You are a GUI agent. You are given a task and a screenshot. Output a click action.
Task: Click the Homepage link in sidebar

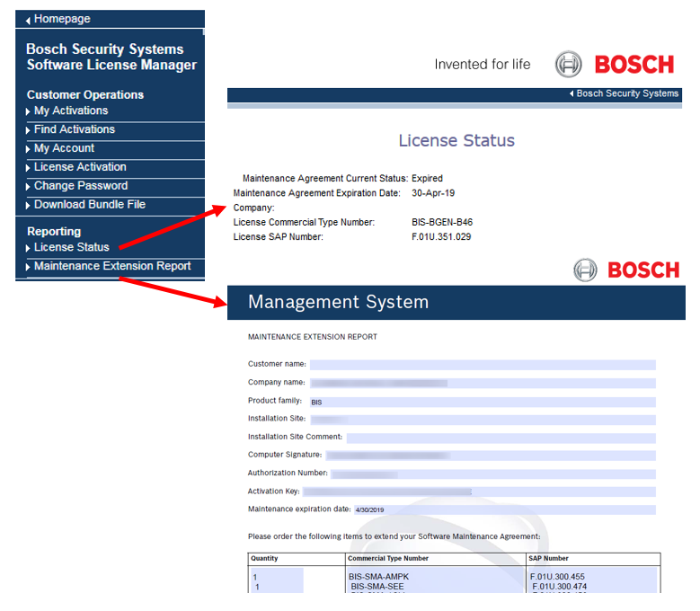coord(61,19)
